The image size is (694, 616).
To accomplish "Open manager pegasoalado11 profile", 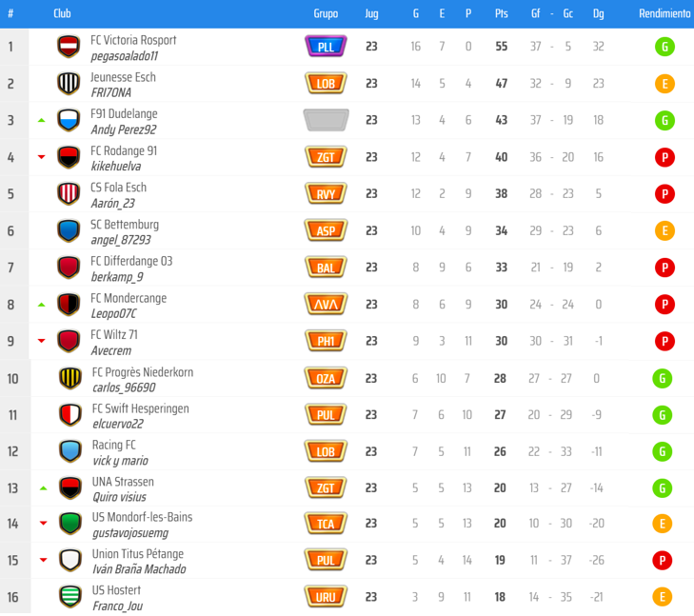I will point(125,56).
